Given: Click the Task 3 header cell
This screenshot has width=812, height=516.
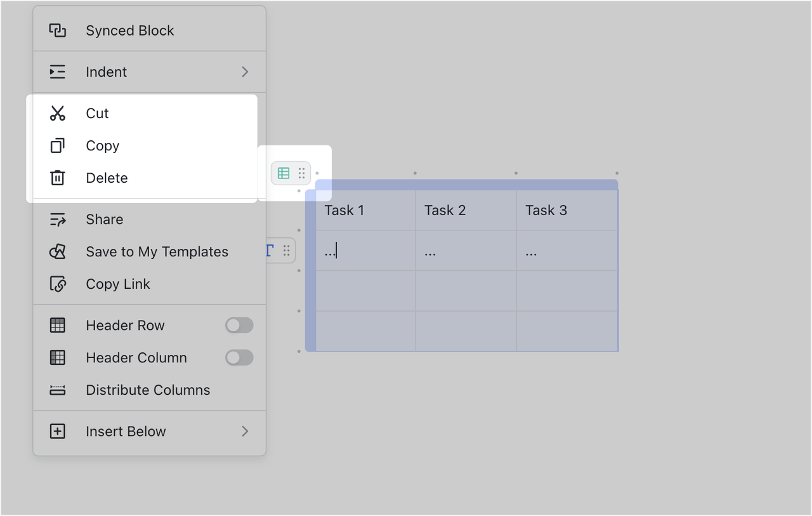Looking at the screenshot, I should [x=566, y=211].
